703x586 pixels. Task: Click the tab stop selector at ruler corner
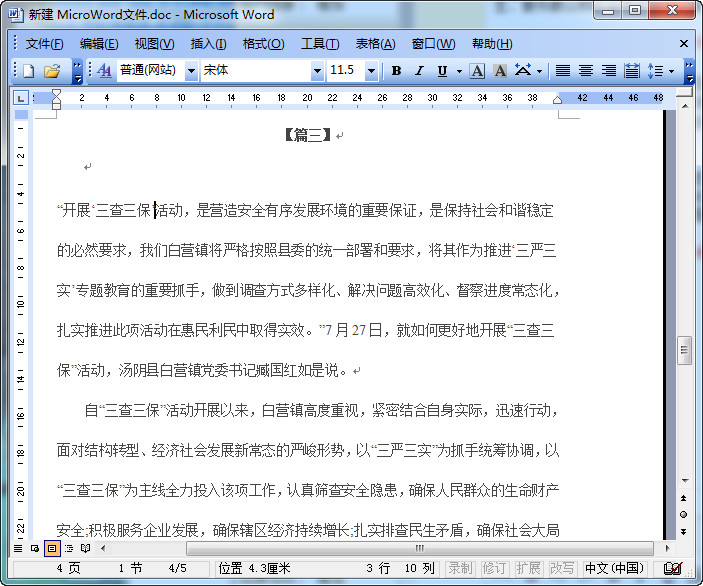click(x=21, y=98)
